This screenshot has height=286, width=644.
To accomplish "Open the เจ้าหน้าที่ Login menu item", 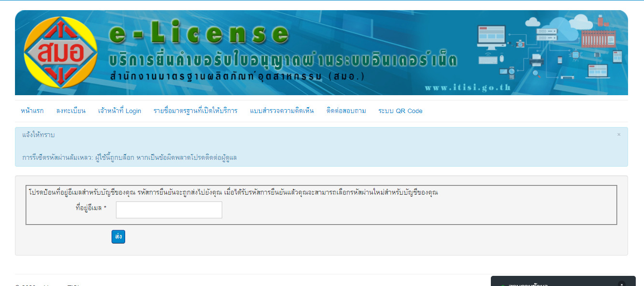I will (x=120, y=111).
